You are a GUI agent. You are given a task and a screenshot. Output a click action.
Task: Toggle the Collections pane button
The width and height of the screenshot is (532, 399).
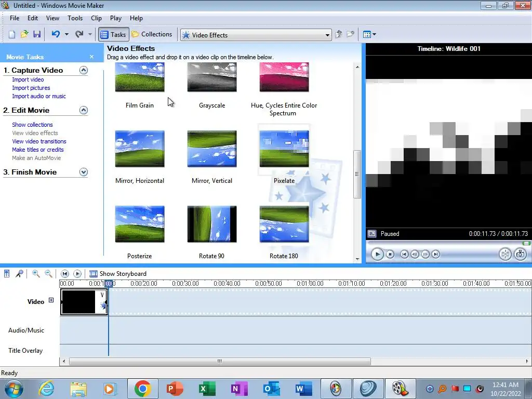pos(152,34)
